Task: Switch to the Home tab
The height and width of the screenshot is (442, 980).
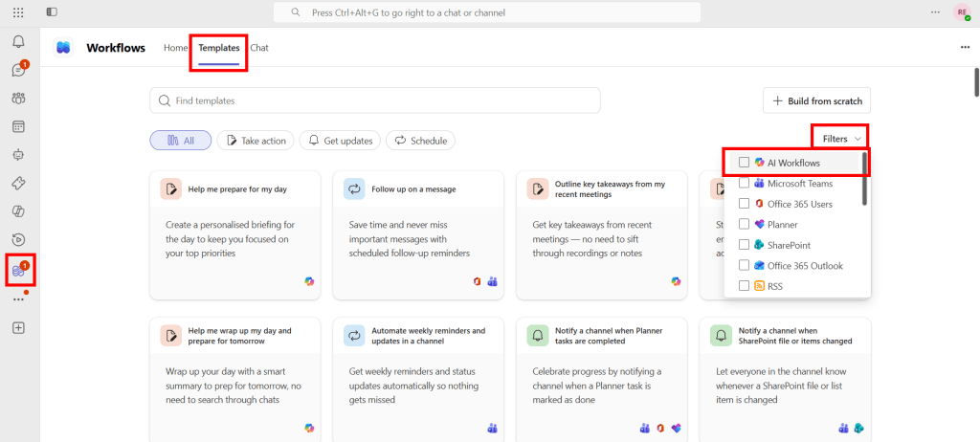Action: pyautogui.click(x=176, y=48)
